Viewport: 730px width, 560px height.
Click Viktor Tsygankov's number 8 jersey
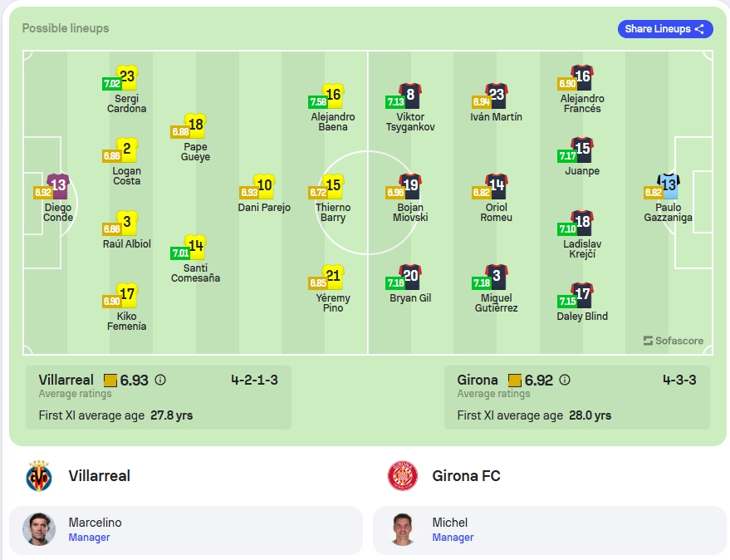pos(410,96)
